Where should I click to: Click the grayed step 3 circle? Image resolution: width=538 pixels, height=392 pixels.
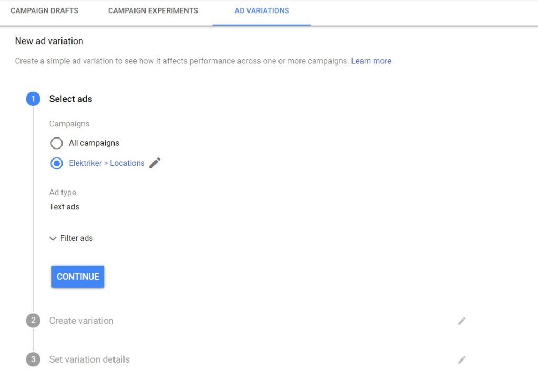click(33, 359)
